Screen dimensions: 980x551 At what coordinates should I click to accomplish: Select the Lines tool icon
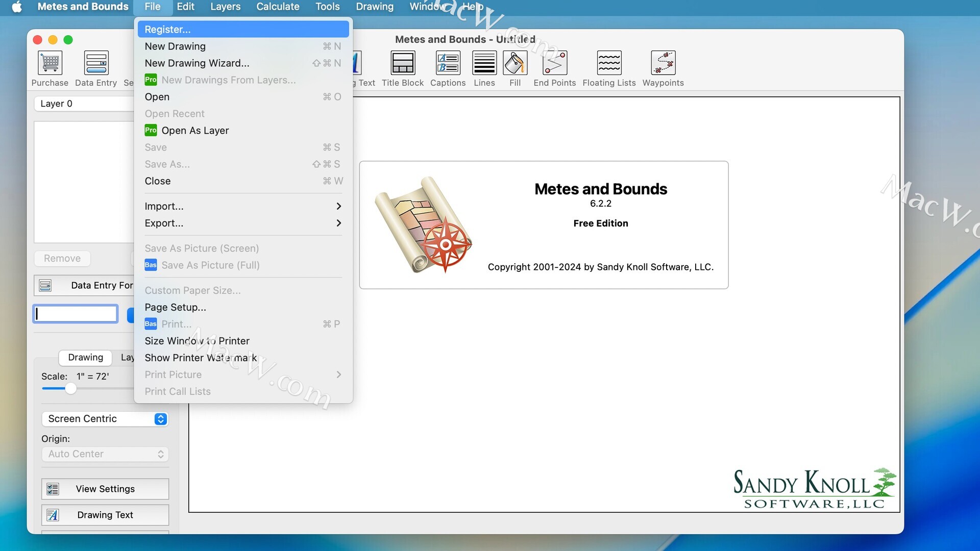click(484, 63)
